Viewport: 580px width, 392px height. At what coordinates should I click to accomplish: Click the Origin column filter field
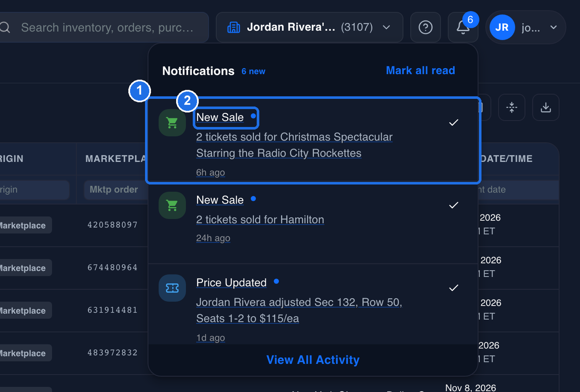[34, 189]
